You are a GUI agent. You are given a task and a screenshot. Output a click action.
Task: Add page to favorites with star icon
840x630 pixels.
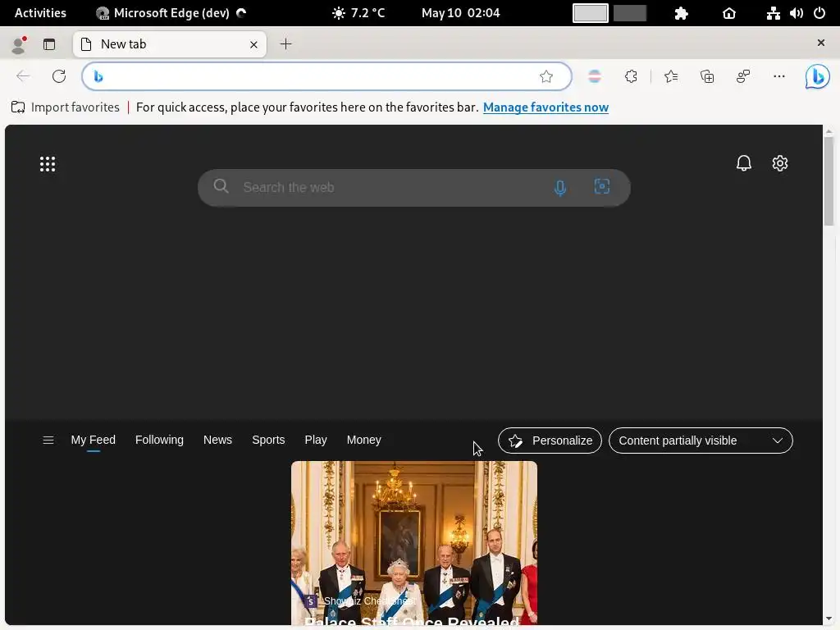pyautogui.click(x=546, y=76)
